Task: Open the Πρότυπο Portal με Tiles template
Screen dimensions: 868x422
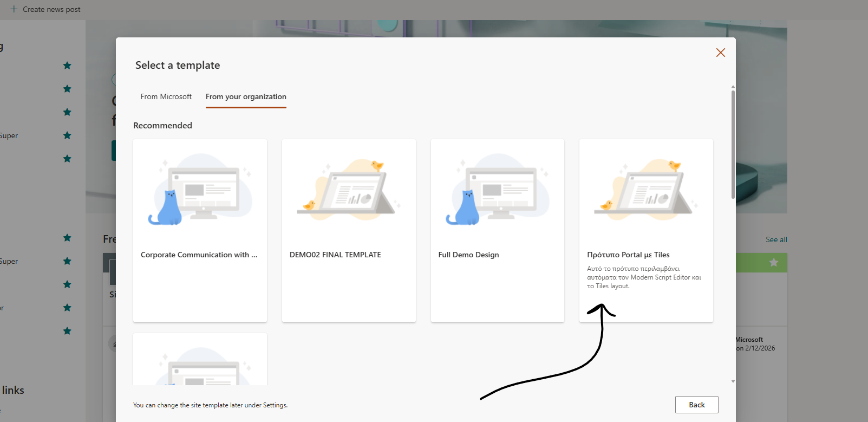Action: pyautogui.click(x=645, y=230)
